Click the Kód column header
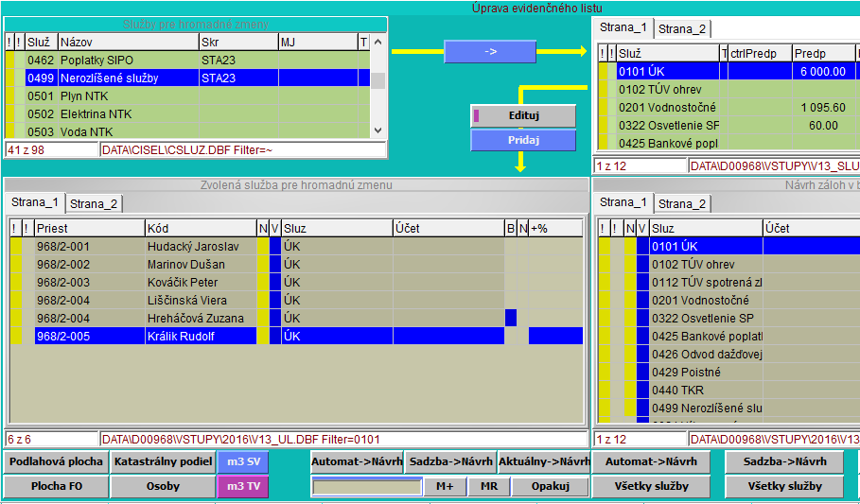 [x=201, y=229]
